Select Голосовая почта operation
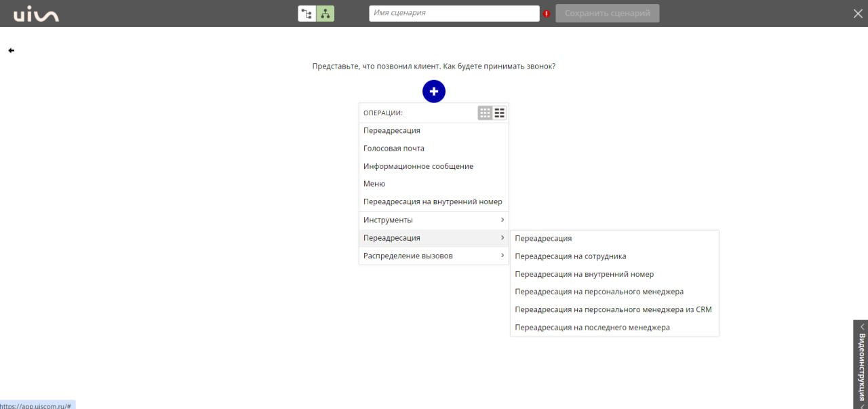 [394, 149]
